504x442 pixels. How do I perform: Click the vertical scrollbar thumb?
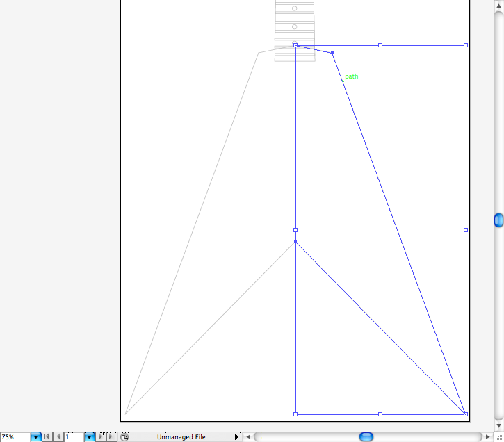point(498,221)
